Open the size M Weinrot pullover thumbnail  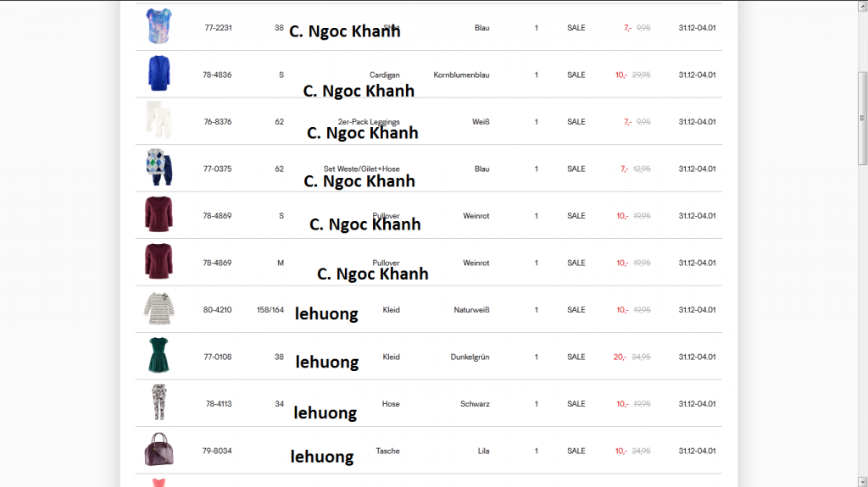click(159, 262)
